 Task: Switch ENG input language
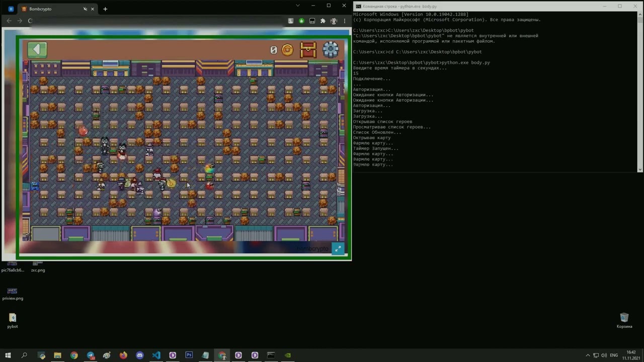click(x=614, y=355)
